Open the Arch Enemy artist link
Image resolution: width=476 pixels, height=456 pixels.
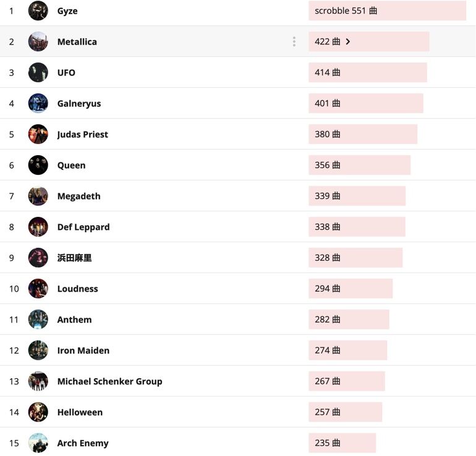[83, 443]
